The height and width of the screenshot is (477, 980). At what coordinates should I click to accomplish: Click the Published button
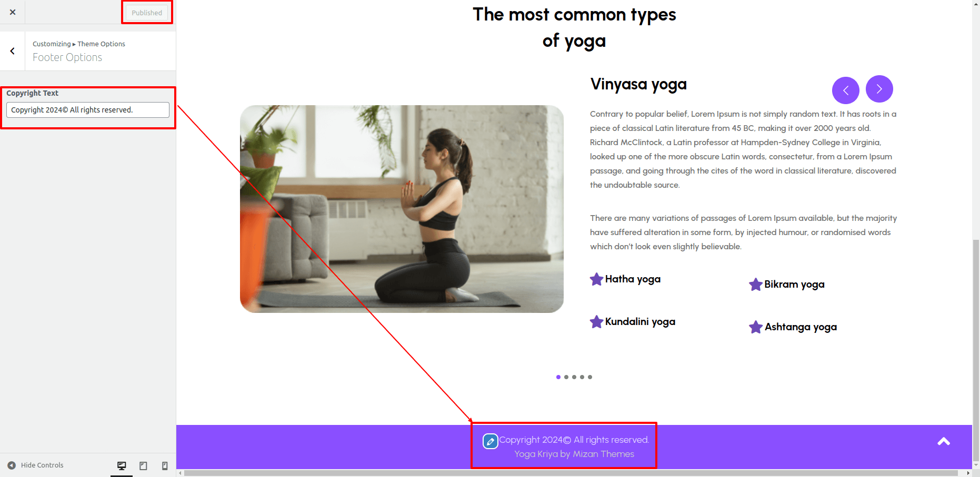(147, 13)
